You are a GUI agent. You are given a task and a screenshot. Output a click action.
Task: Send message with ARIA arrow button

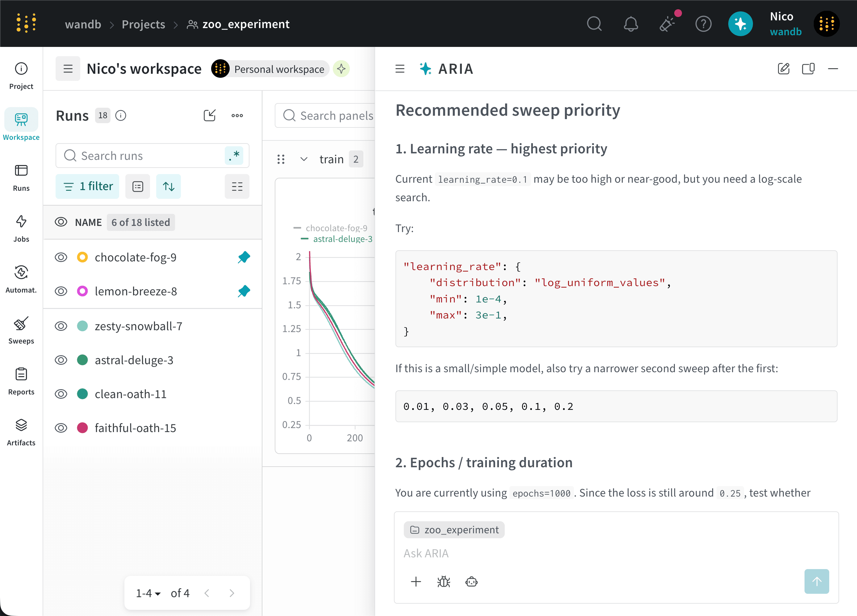pos(817,581)
